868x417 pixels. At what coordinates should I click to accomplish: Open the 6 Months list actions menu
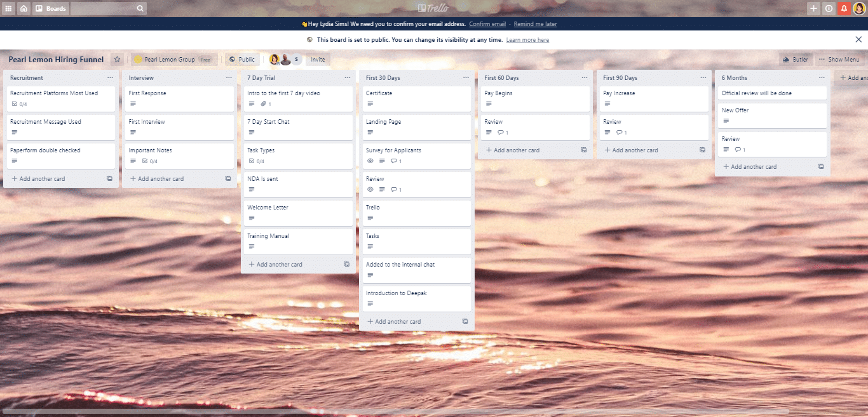[x=822, y=78]
